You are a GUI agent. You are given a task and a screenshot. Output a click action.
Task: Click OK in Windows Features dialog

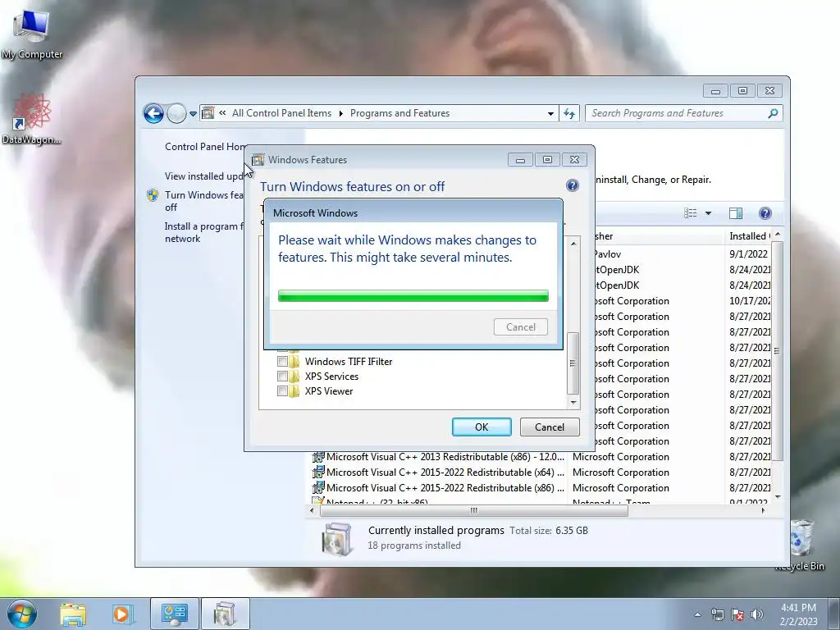tap(482, 427)
